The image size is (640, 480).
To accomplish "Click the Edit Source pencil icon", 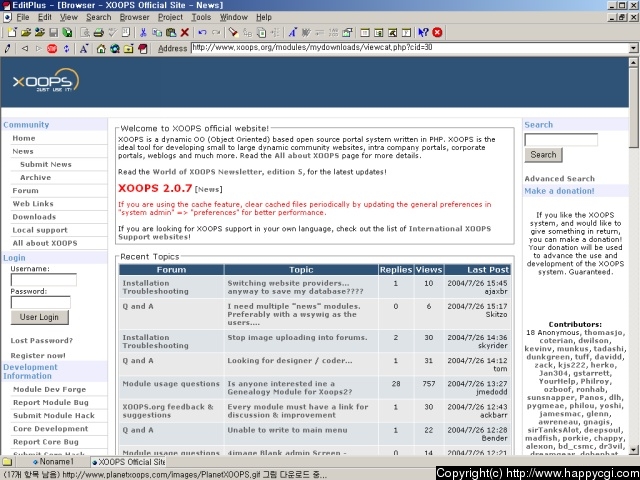I will pyautogui.click(x=7, y=49).
